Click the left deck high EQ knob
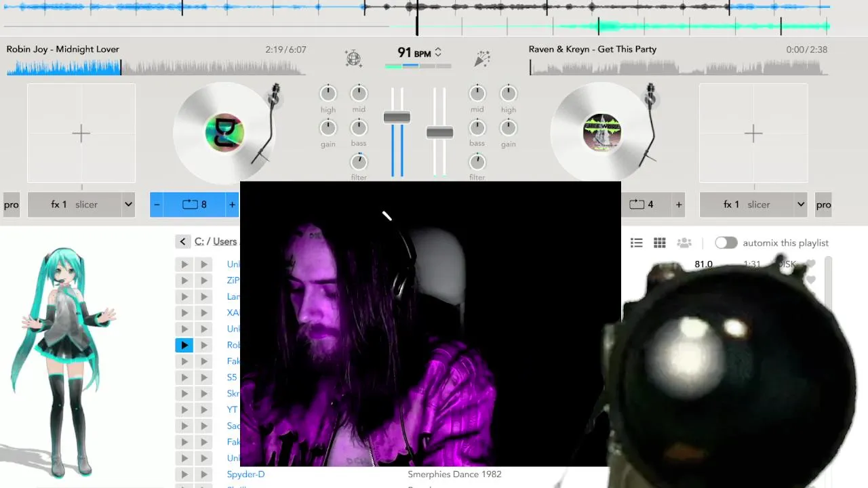Screen dimensions: 868x488 pos(328,94)
